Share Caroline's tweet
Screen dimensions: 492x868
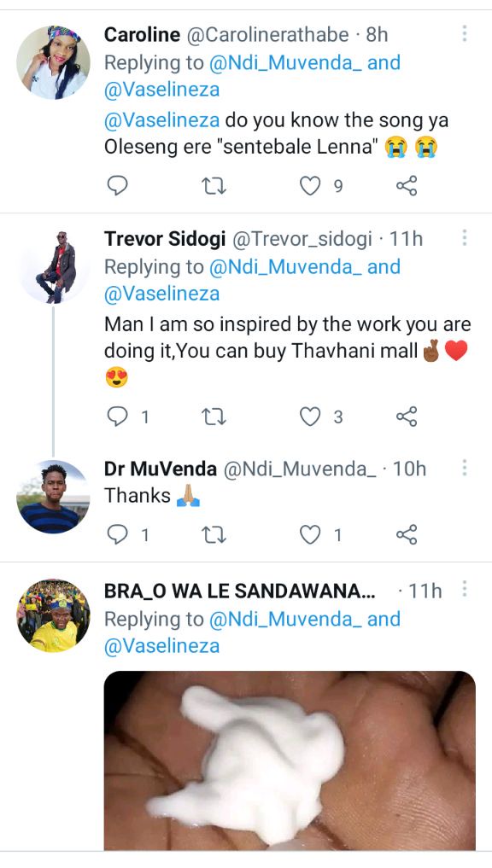407,186
